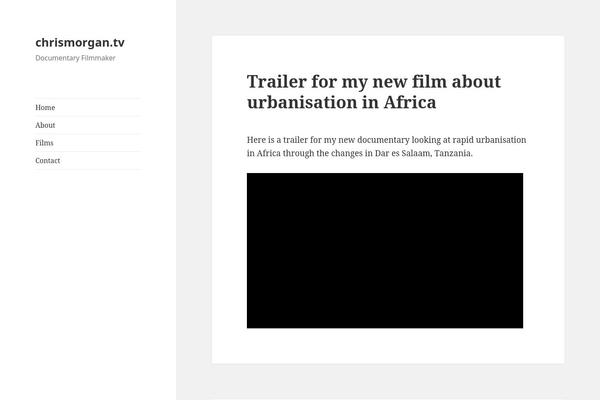Open the post title about urbanisation in Africa
Image resolution: width=600 pixels, height=400 pixels.
373,92
